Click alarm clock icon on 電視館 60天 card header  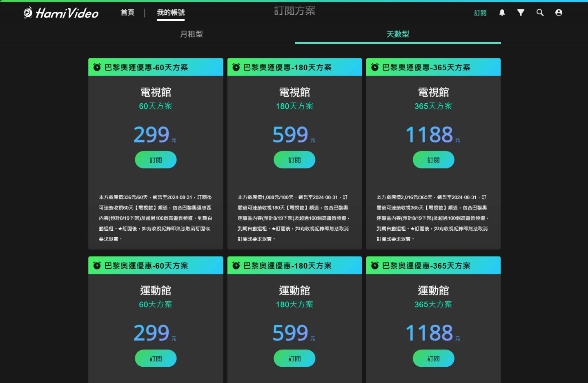pos(97,67)
